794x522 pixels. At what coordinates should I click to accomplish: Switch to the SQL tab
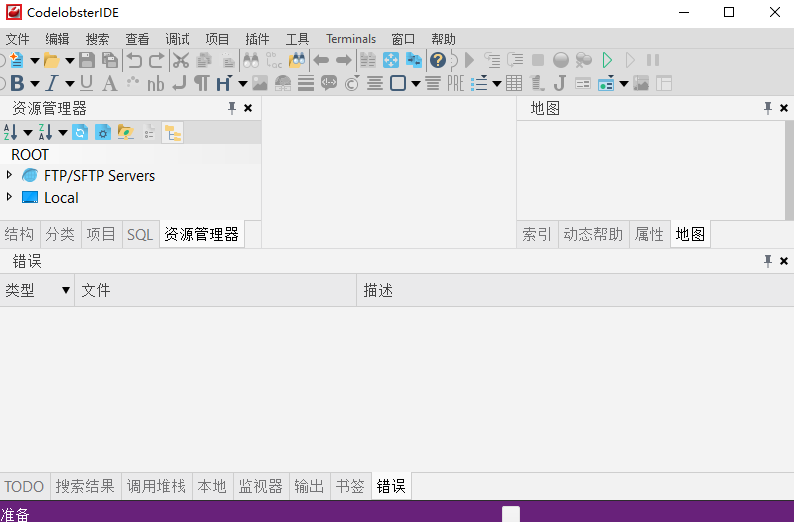tap(140, 234)
